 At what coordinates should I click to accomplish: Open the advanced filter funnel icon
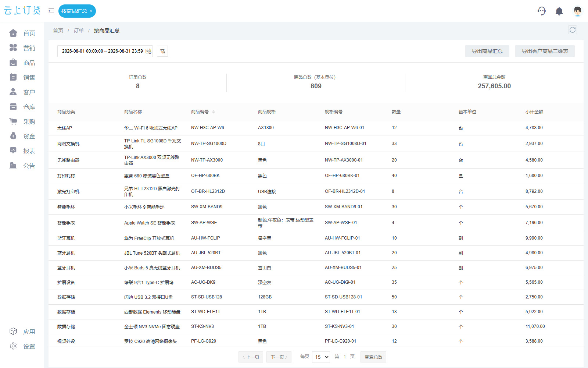tap(162, 51)
